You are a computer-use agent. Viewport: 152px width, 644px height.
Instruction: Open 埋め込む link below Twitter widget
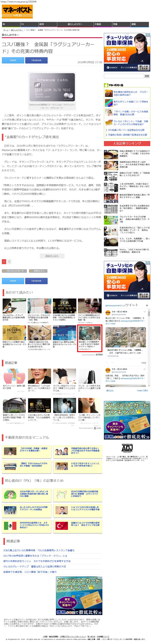point(110,390)
